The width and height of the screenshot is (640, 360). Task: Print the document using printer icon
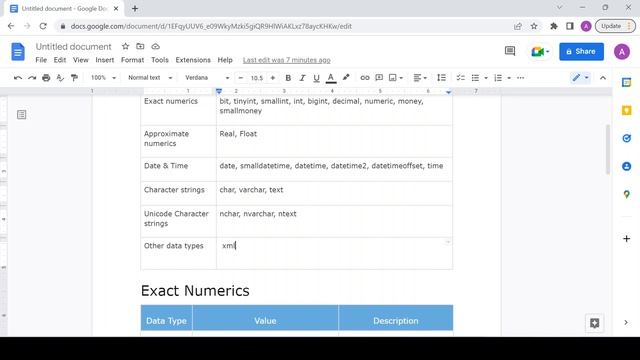pos(46,78)
